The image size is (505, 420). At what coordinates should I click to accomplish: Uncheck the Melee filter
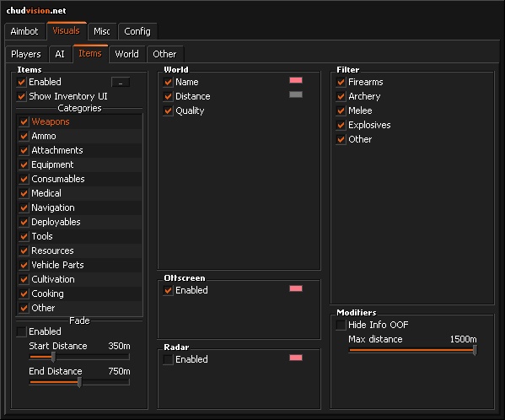pyautogui.click(x=341, y=110)
